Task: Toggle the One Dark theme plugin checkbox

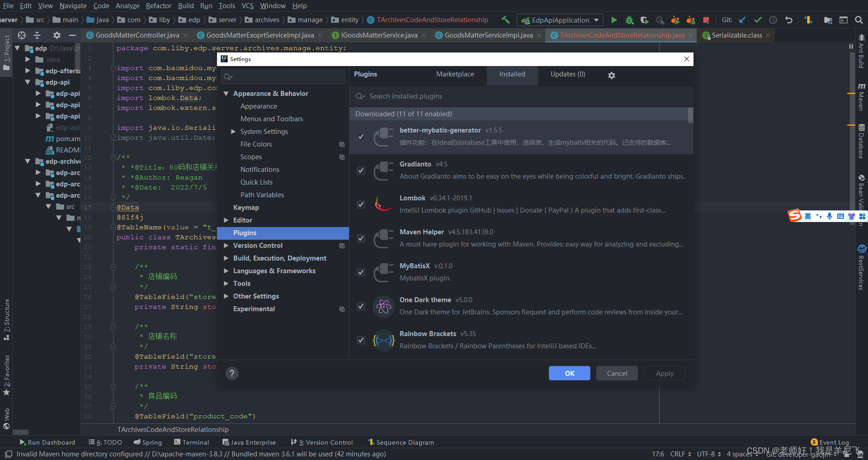Action: [361, 306]
